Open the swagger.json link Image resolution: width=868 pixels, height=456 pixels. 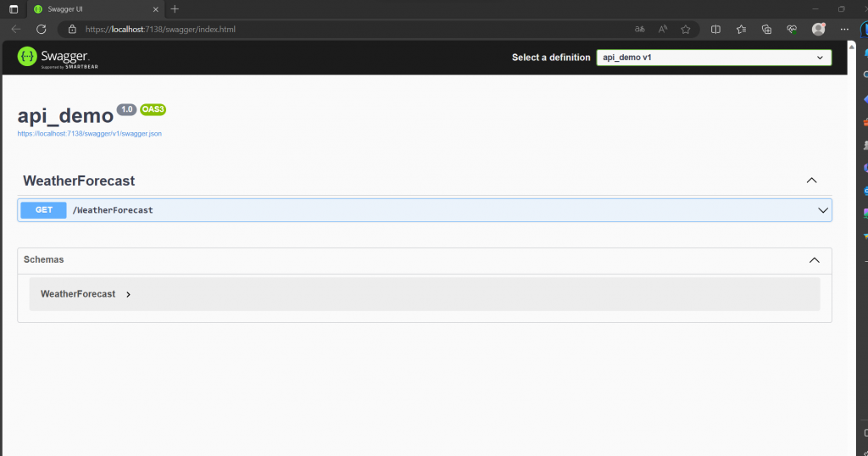pyautogui.click(x=90, y=133)
